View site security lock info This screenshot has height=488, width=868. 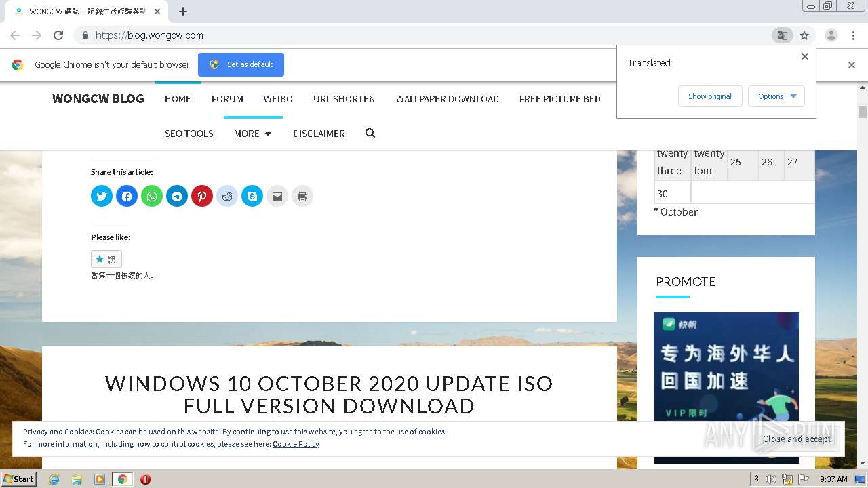(85, 35)
